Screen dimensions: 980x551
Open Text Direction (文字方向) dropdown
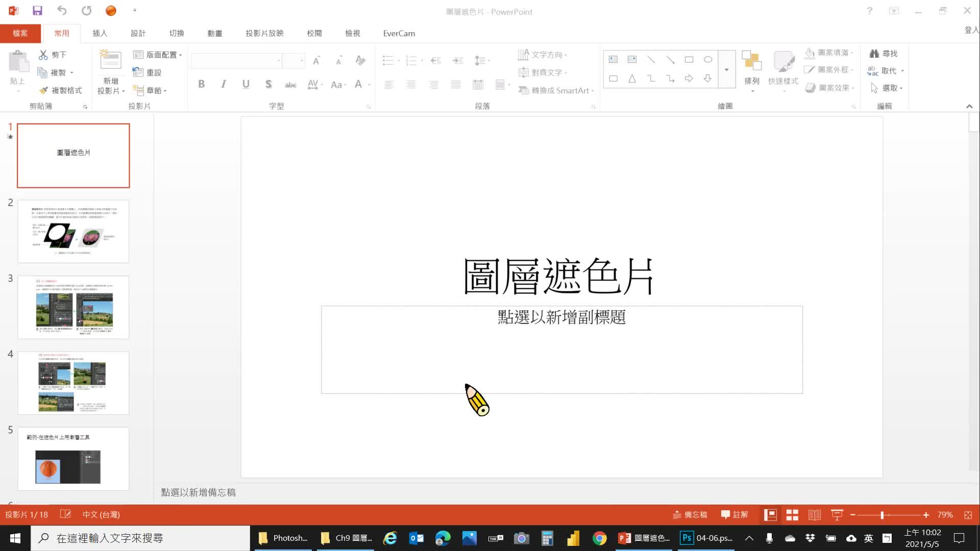tap(543, 55)
